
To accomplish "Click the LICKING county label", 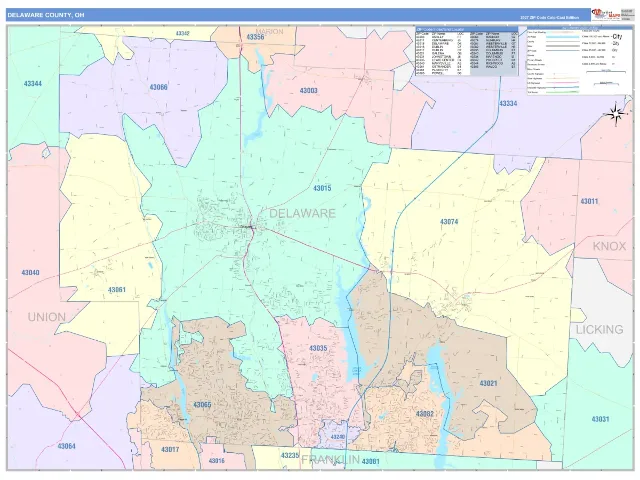I will [x=600, y=329].
